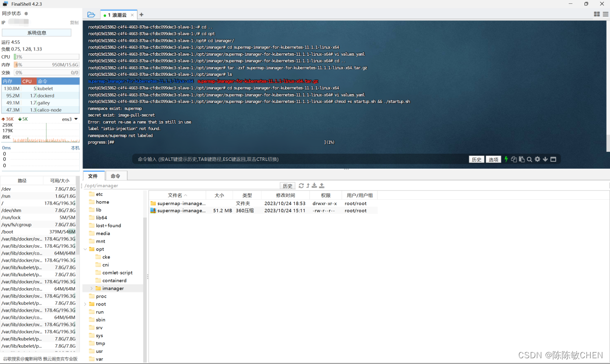
Task: Click the /opt/imanager path field
Action: (x=180, y=186)
